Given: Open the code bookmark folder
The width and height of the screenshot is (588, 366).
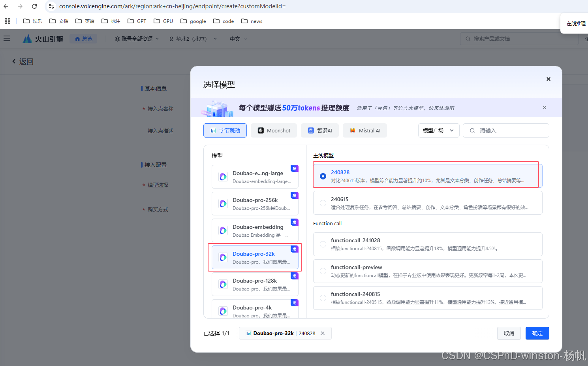Looking at the screenshot, I should [x=224, y=21].
